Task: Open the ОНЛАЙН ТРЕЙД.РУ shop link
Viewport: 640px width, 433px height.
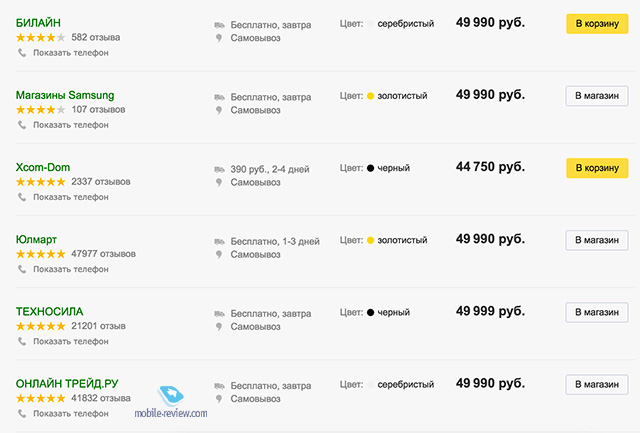Action: pos(67,384)
